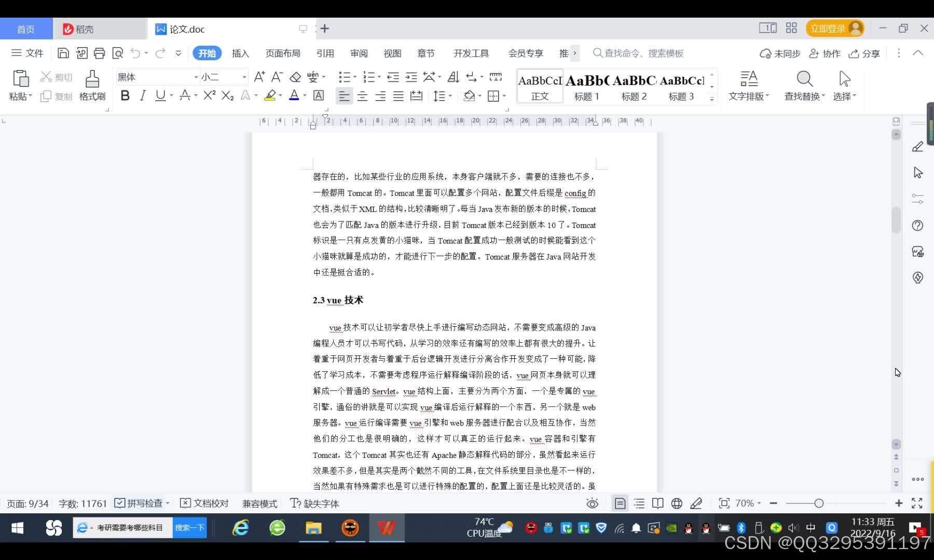Click the Collaborate button

point(825,53)
